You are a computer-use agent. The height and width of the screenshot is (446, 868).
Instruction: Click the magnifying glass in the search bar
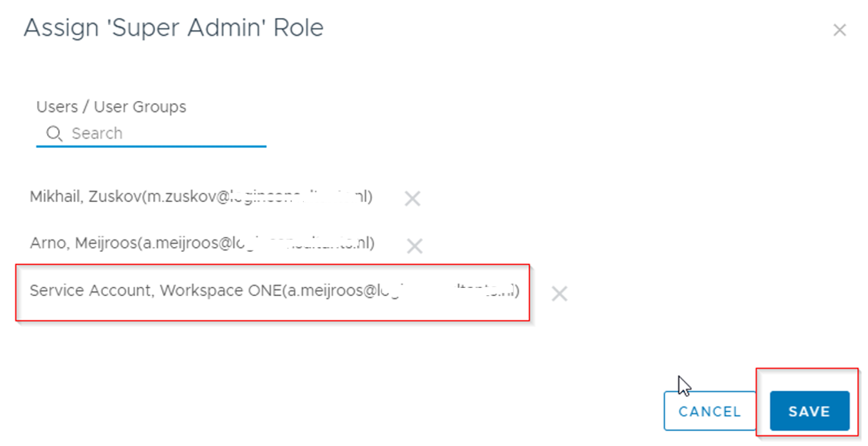coord(54,133)
